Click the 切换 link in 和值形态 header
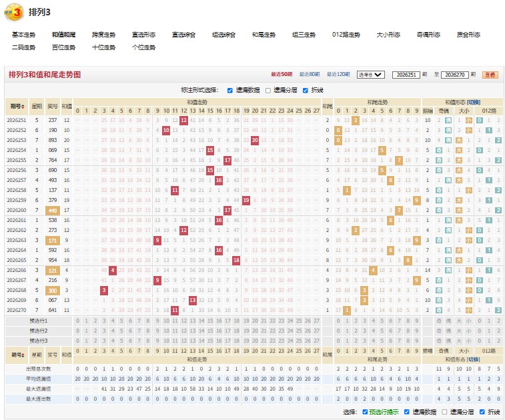Image resolution: width=505 pixels, height=420 pixels. (474, 102)
